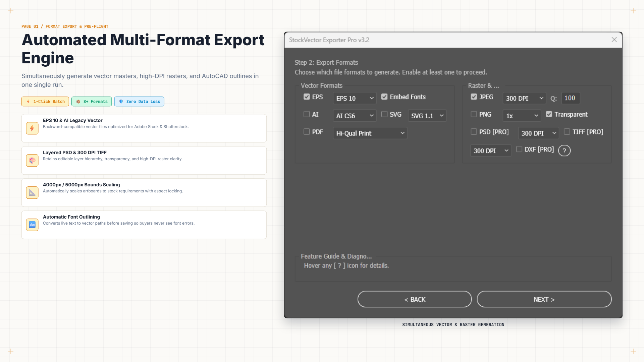Click the ruler triangle icon beside Bounds Scaling
This screenshot has height=362, width=644.
(x=32, y=192)
